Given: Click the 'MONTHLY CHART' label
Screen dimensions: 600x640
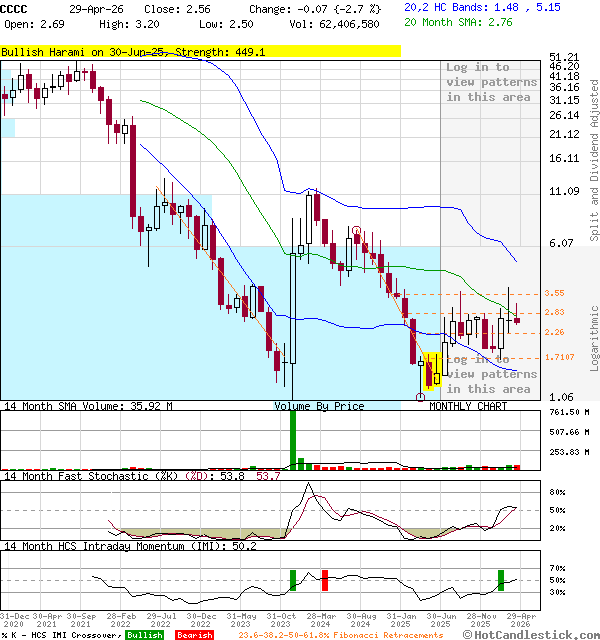Looking at the screenshot, I should click(x=468, y=406).
